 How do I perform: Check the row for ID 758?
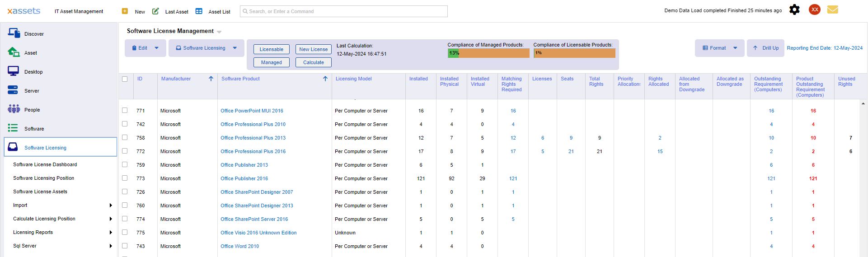[125, 137]
